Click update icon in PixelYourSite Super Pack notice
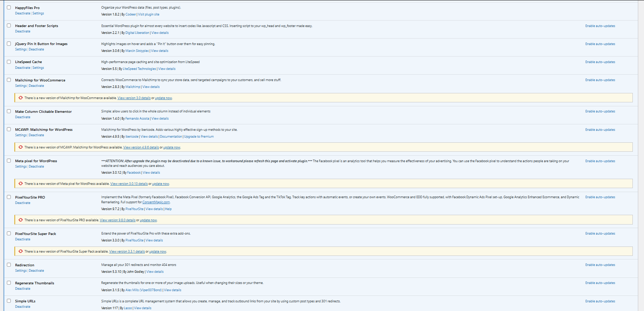Screen dimensions: 644x311 [21, 251]
